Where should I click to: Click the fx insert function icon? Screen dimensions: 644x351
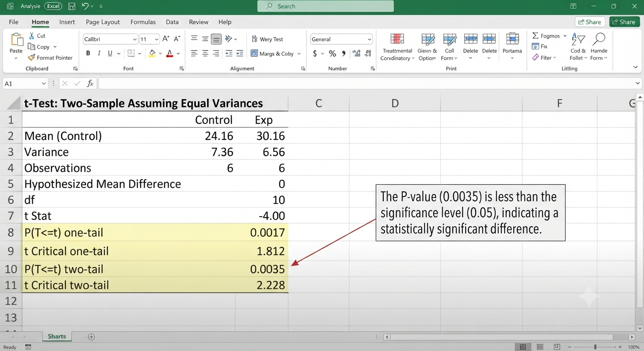[91, 84]
